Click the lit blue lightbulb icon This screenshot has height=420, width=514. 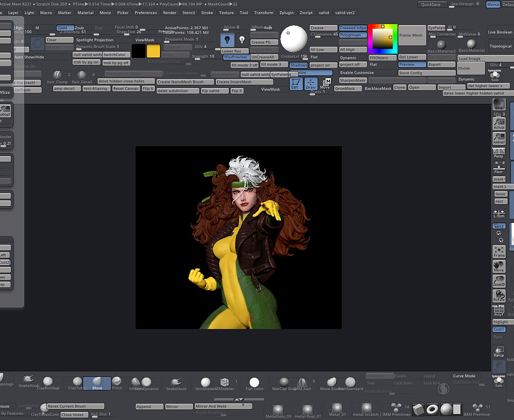(x=227, y=40)
